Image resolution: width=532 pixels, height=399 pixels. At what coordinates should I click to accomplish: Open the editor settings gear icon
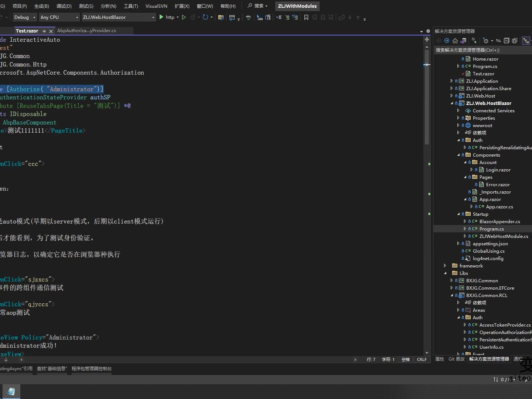pyautogui.click(x=428, y=31)
